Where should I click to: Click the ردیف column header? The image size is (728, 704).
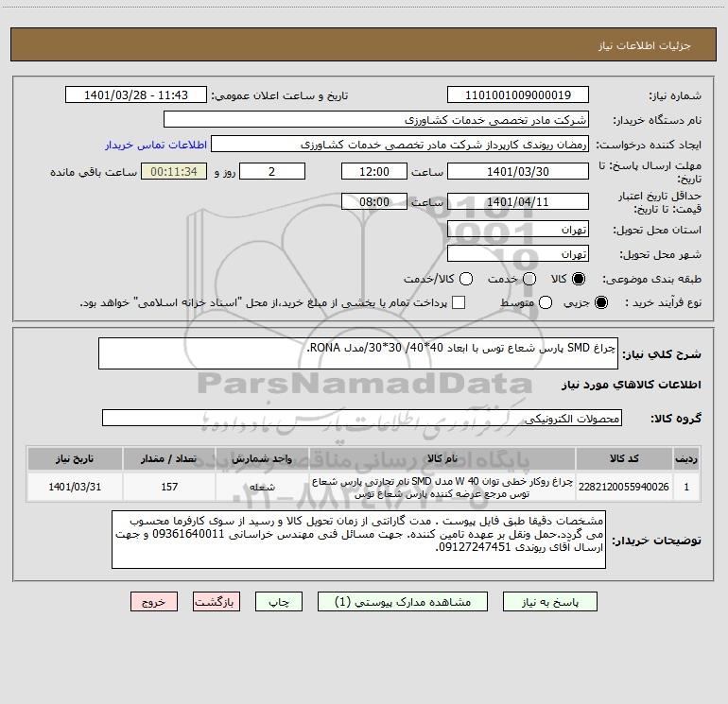click(x=686, y=458)
